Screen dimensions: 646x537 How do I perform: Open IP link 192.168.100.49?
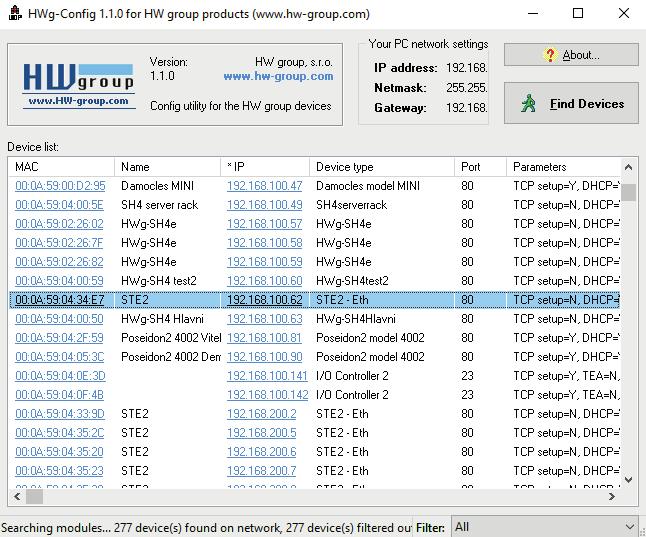(264, 205)
